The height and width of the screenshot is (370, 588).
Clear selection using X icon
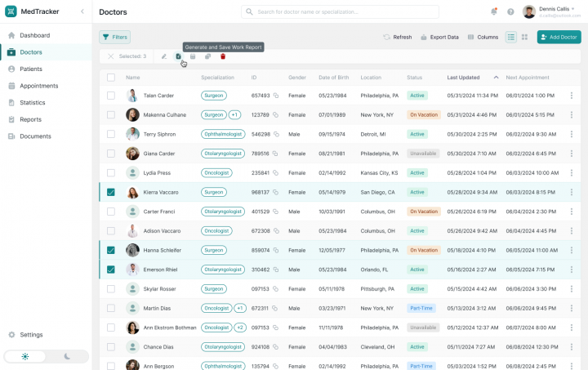[110, 56]
